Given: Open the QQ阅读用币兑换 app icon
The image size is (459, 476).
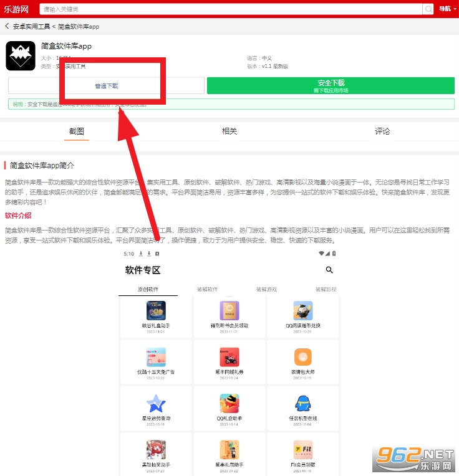Looking at the screenshot, I should click(303, 310).
